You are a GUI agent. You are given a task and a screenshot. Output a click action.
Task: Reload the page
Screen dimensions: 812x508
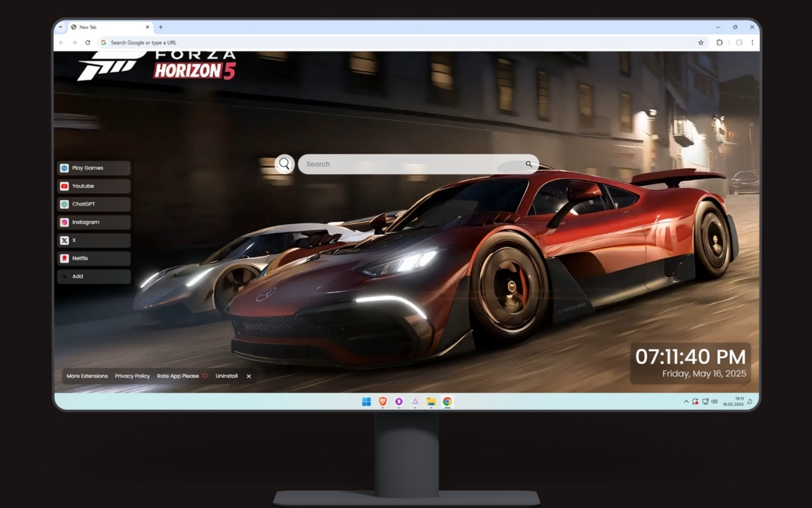point(88,43)
